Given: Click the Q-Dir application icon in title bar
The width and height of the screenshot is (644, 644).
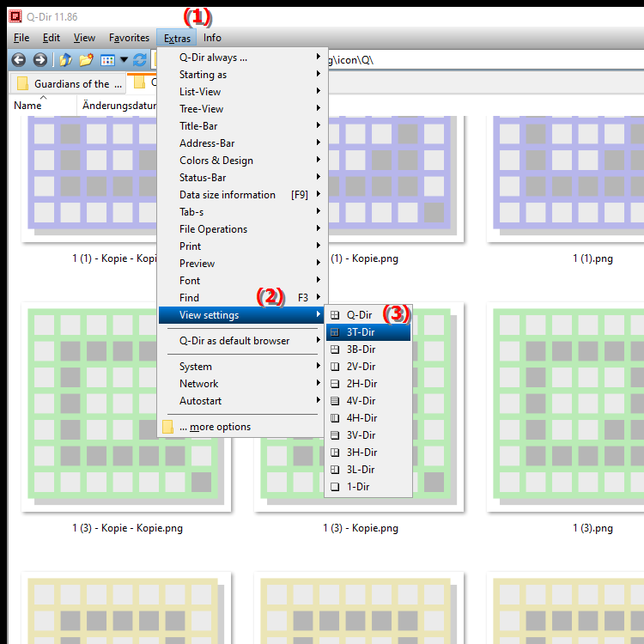Looking at the screenshot, I should (x=15, y=16).
